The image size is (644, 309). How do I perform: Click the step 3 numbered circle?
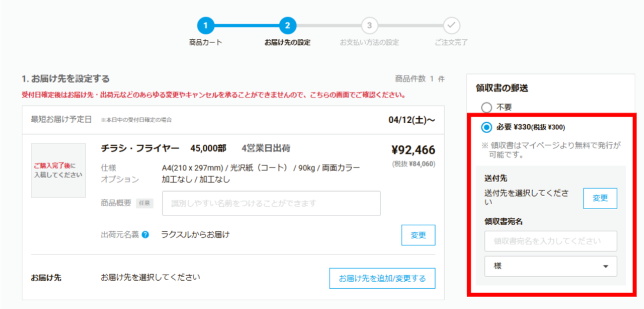(369, 25)
